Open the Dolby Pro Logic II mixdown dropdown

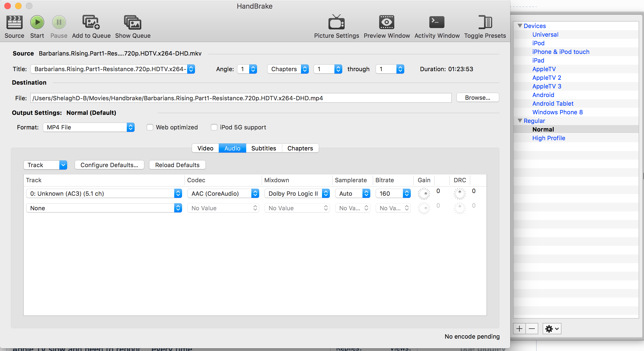click(x=297, y=194)
